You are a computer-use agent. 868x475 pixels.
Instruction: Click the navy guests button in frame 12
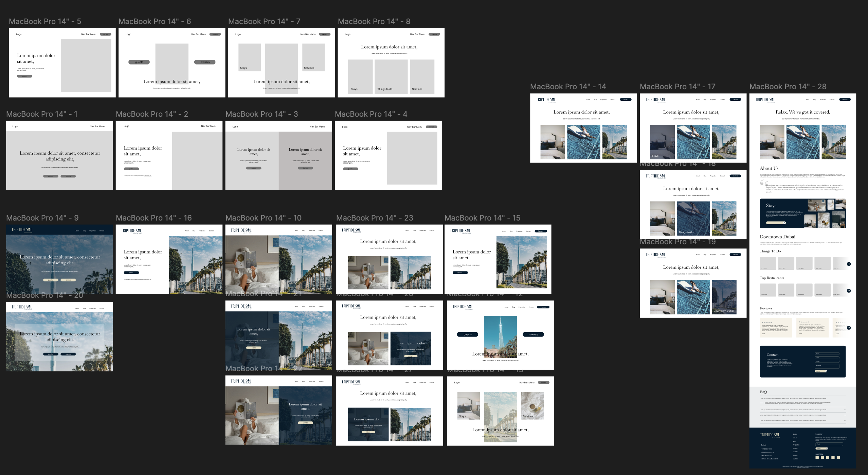coord(468,335)
